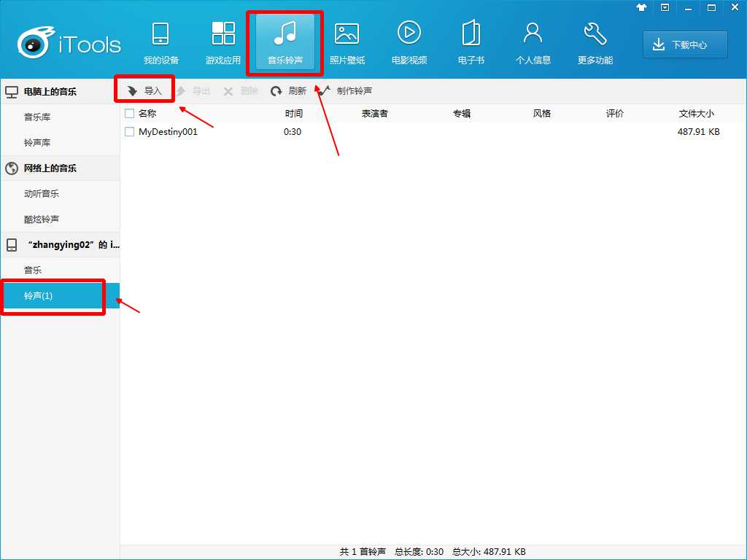Click the 制作铃声 make ringtone button

(x=345, y=90)
